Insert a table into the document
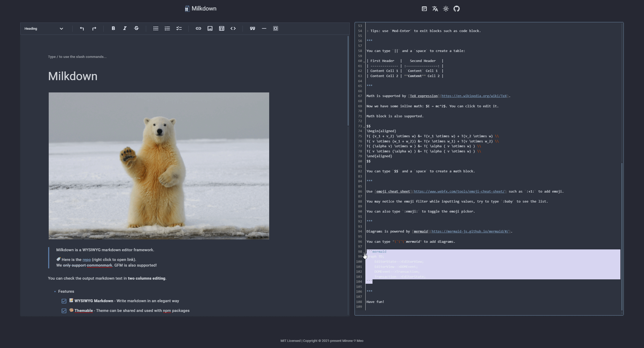 [222, 28]
